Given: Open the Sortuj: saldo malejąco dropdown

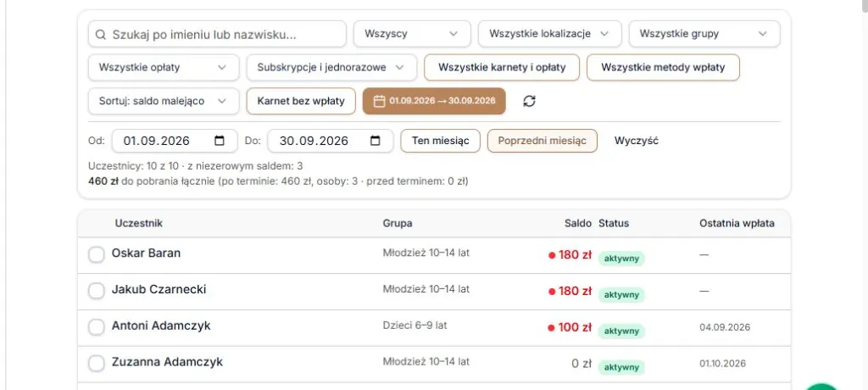Looking at the screenshot, I should pos(164,102).
